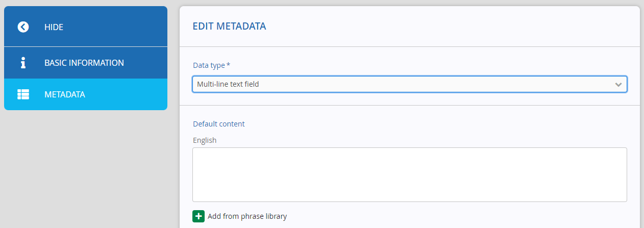Click the info "i" icon for Basic Information
This screenshot has height=228, width=644.
(x=23, y=63)
